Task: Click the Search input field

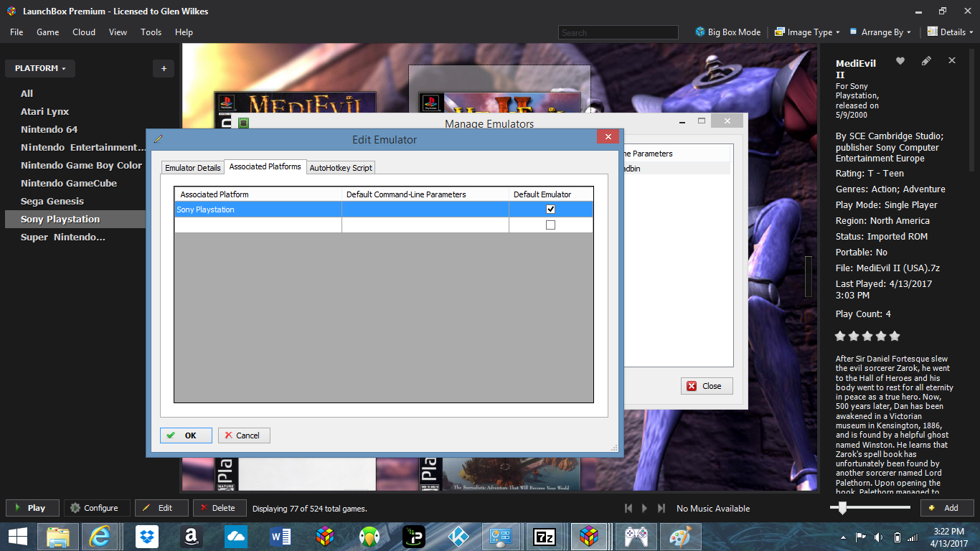Action: [x=618, y=32]
